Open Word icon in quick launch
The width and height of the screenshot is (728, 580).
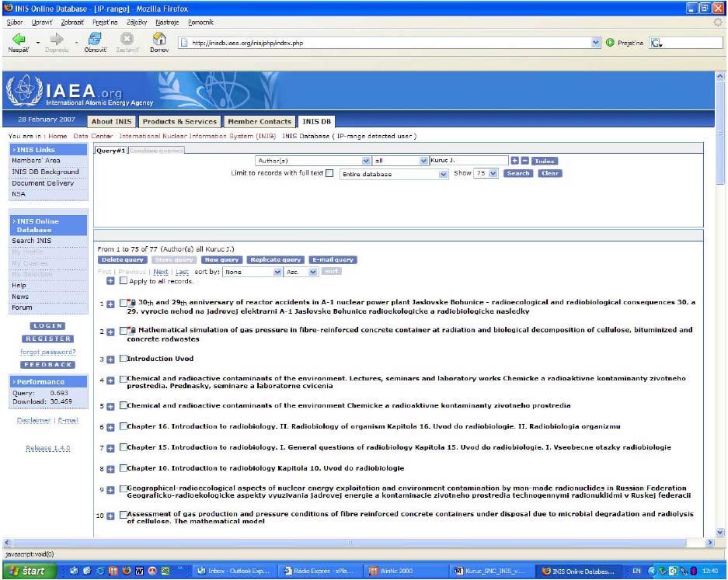click(139, 571)
